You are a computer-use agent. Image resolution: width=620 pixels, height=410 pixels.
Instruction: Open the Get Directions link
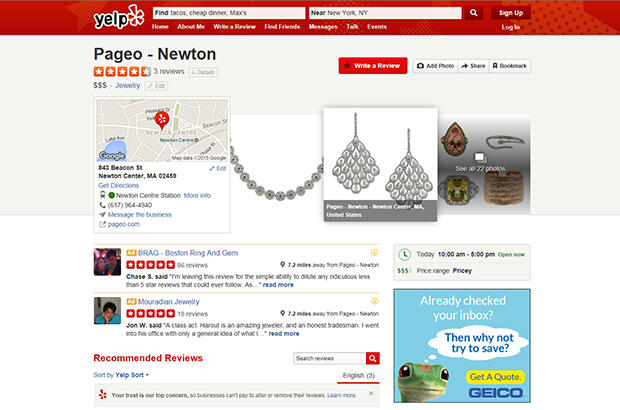(119, 185)
